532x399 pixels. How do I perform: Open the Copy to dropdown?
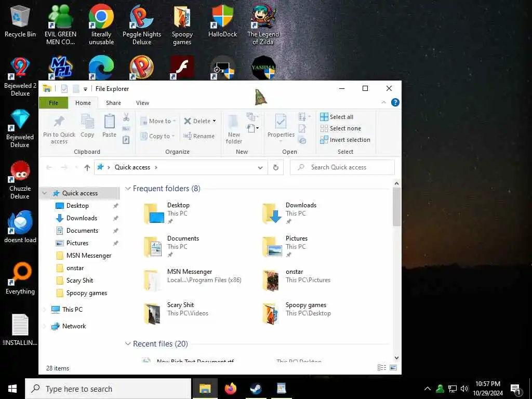[x=158, y=136]
